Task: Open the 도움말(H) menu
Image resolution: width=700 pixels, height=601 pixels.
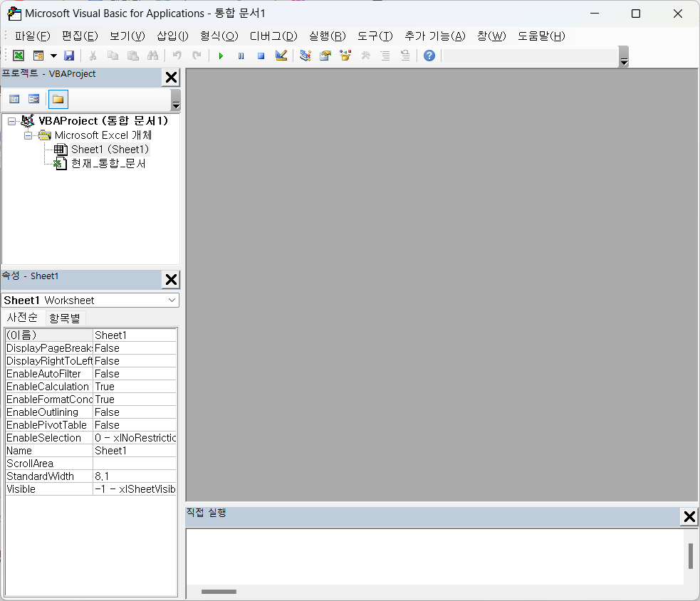Action: (x=541, y=36)
